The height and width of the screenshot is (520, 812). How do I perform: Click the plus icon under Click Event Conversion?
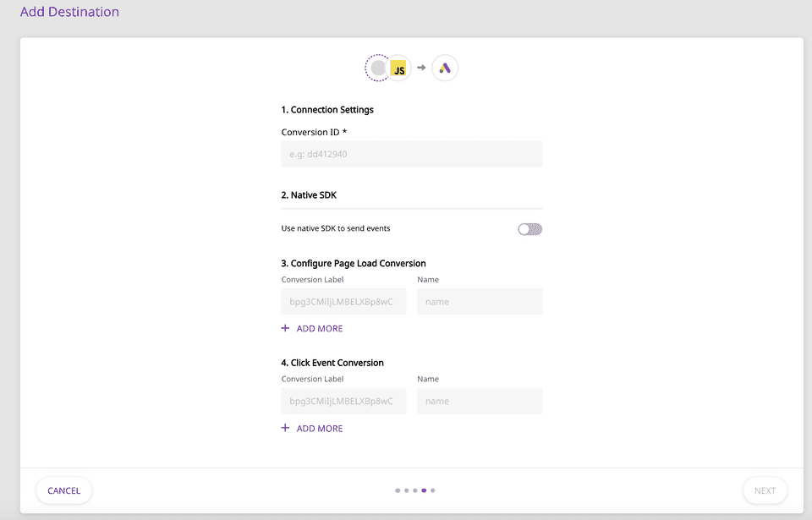click(285, 429)
